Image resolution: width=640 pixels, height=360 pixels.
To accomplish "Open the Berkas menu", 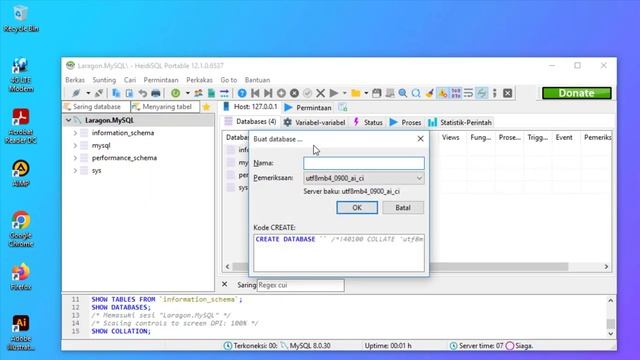I will (75, 80).
